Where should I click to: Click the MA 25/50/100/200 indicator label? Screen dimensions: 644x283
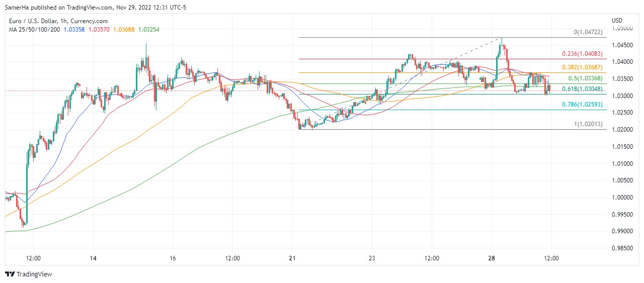[34, 30]
